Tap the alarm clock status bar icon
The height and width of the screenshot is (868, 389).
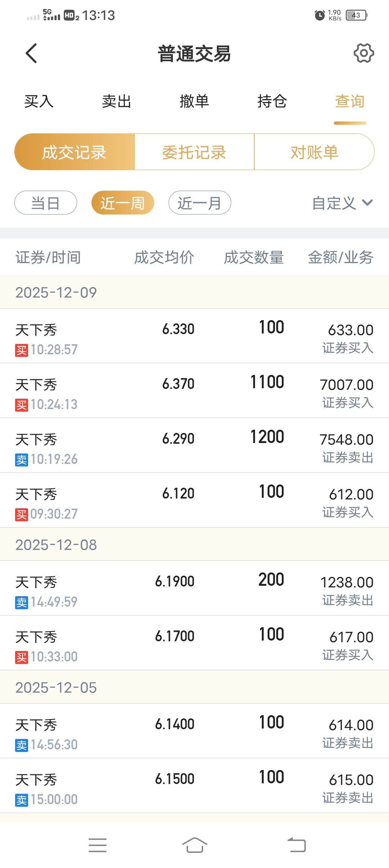point(319,15)
